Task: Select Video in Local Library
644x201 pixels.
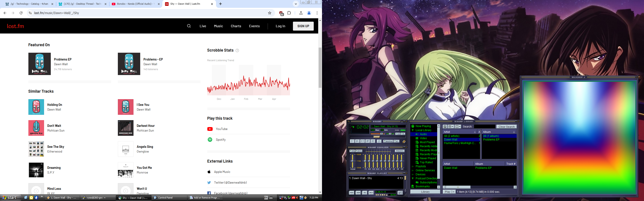Action: [x=423, y=138]
